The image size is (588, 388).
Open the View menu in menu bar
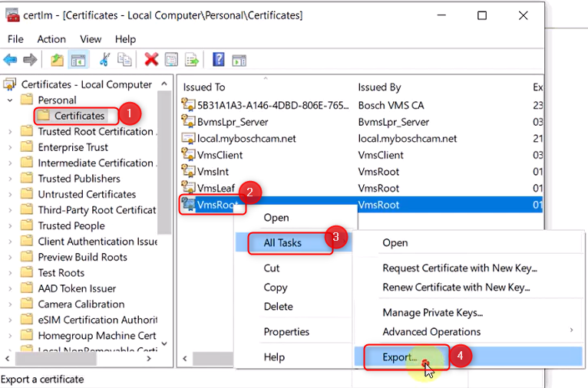(91, 39)
